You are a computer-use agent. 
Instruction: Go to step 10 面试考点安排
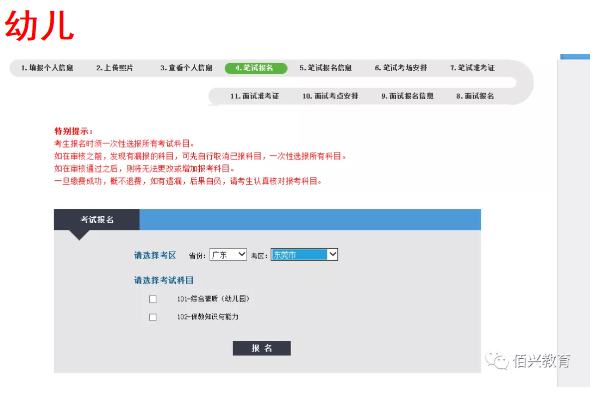click(x=330, y=96)
